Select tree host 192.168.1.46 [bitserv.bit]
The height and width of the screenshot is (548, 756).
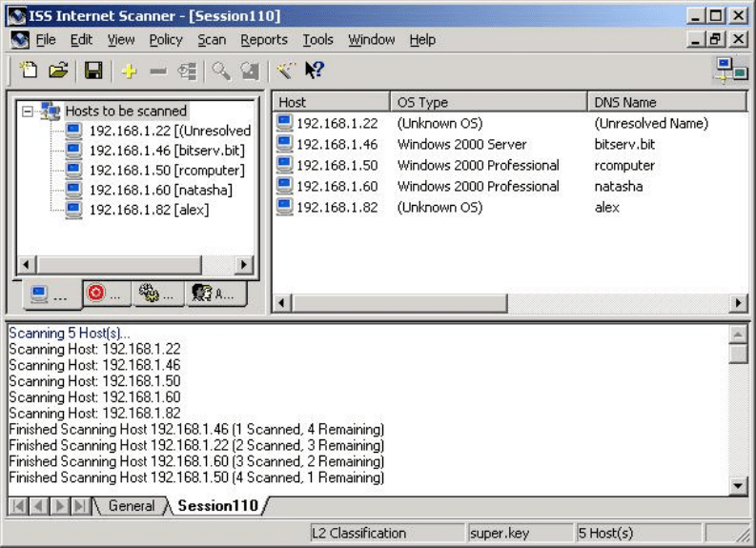(167, 151)
